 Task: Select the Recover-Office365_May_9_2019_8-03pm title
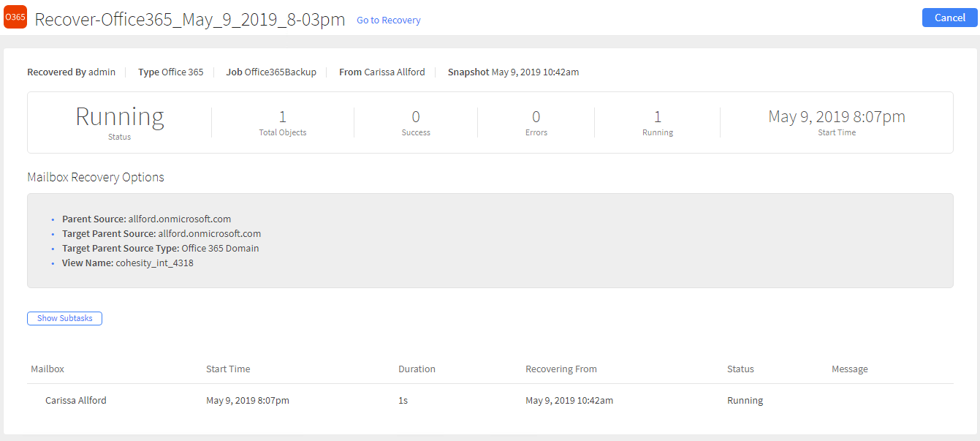(x=190, y=19)
